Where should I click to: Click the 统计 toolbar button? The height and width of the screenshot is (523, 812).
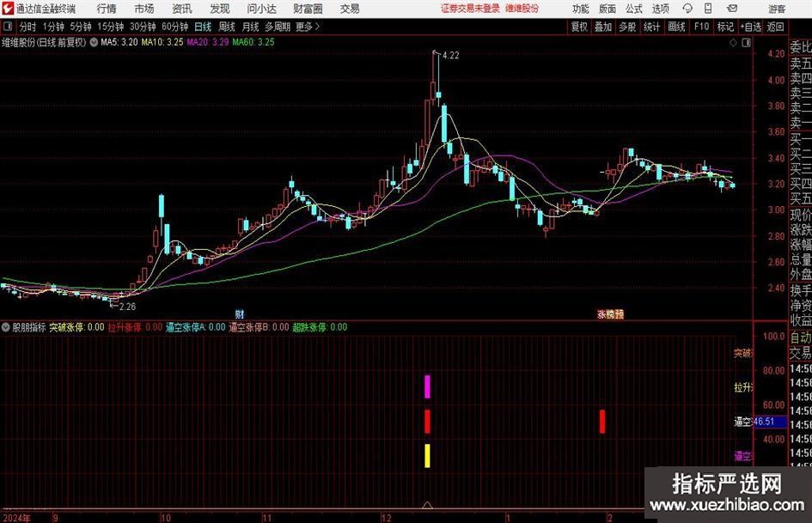tap(651, 27)
